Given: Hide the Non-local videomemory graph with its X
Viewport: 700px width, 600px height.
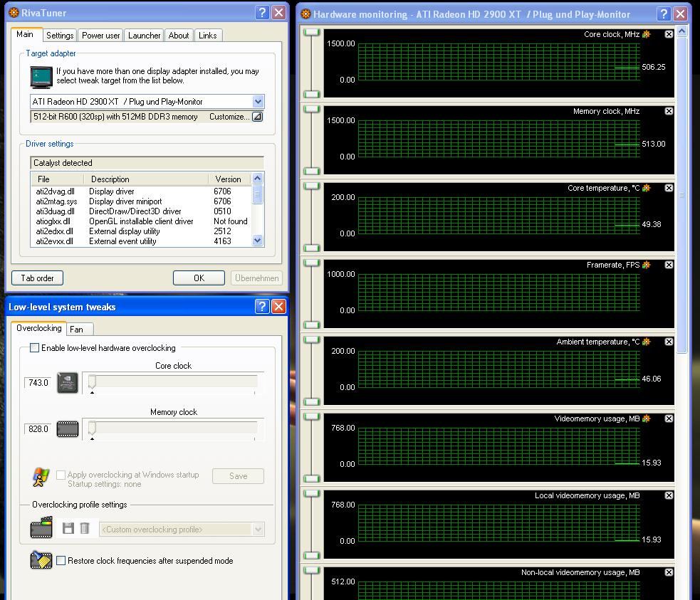Looking at the screenshot, I should pyautogui.click(x=669, y=572).
